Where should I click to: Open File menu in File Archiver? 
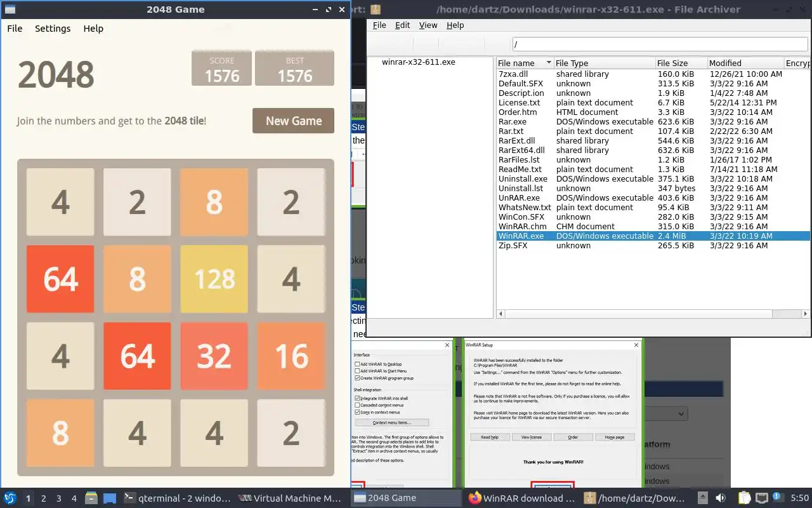[x=379, y=25]
